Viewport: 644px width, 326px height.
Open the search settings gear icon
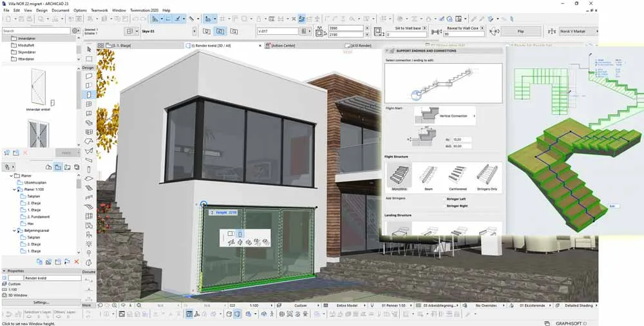pos(75,31)
